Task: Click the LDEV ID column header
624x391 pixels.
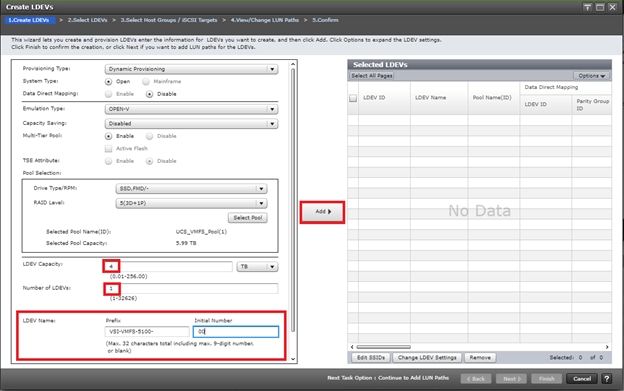Action: [384, 98]
